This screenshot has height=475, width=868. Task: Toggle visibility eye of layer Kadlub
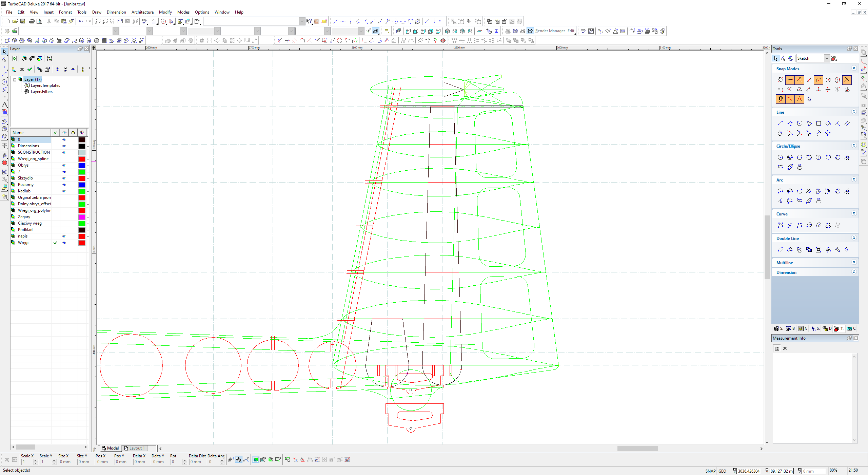(x=64, y=191)
